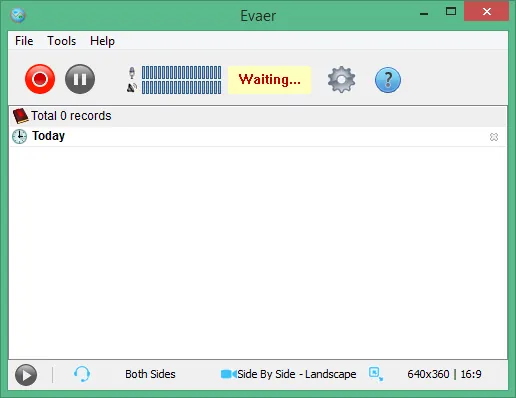Screen dimensions: 516x398
Task: Click the speaker level icon
Action: 132,88
